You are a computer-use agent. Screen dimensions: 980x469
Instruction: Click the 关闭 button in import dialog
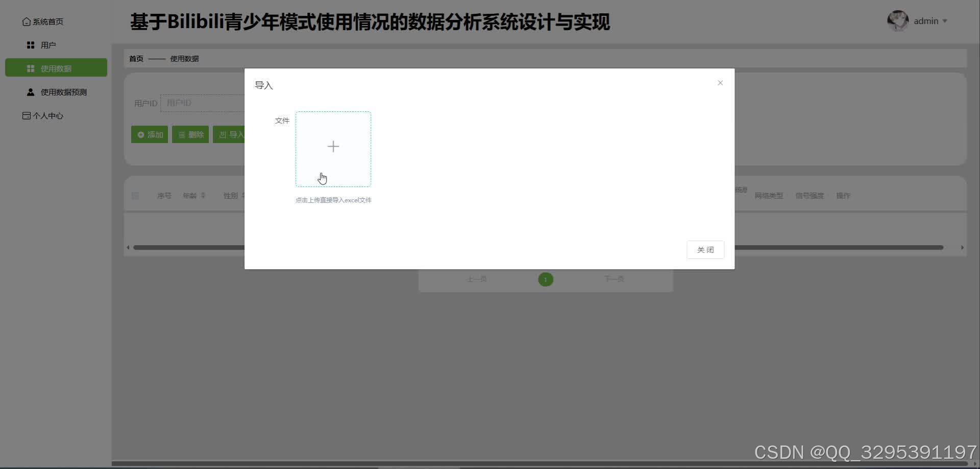click(x=705, y=249)
